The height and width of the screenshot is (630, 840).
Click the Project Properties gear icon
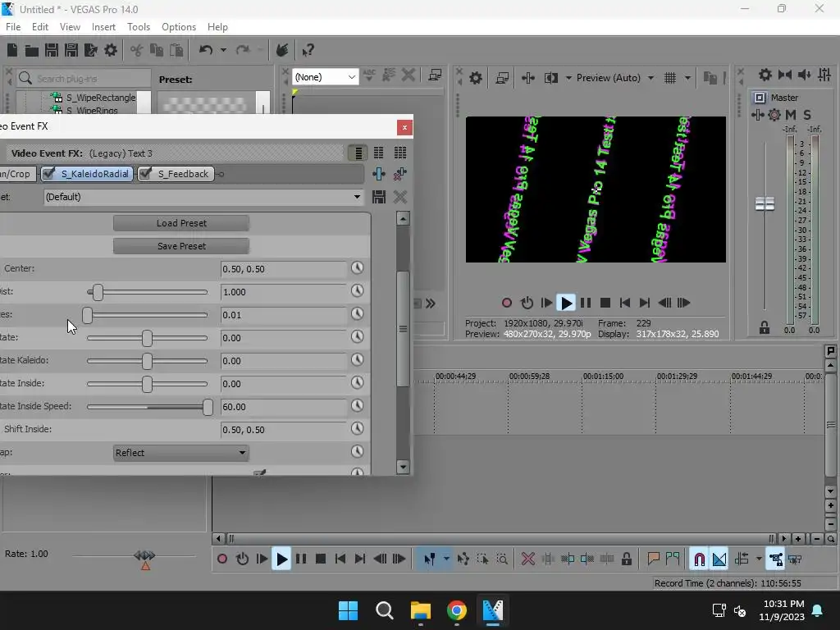[x=111, y=50]
